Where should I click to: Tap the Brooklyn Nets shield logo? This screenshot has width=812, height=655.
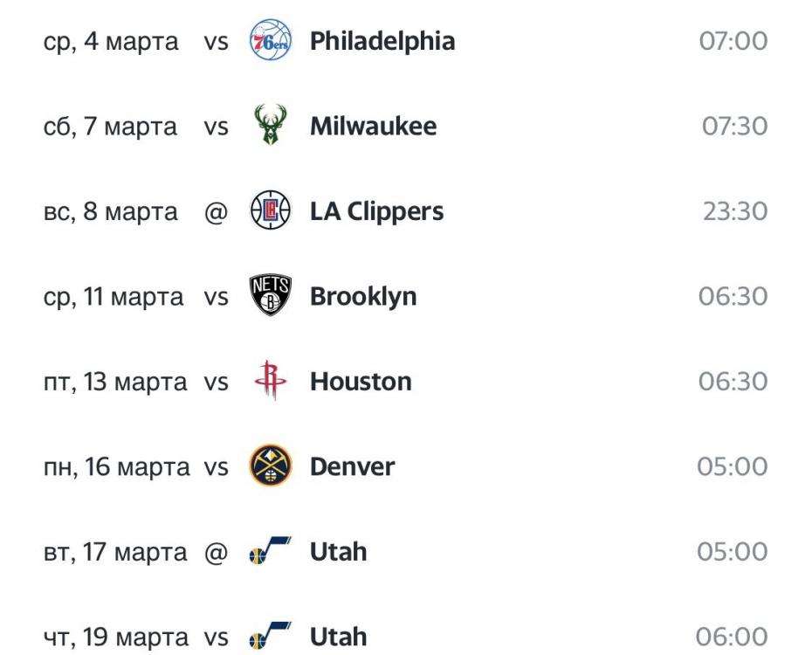pyautogui.click(x=270, y=296)
